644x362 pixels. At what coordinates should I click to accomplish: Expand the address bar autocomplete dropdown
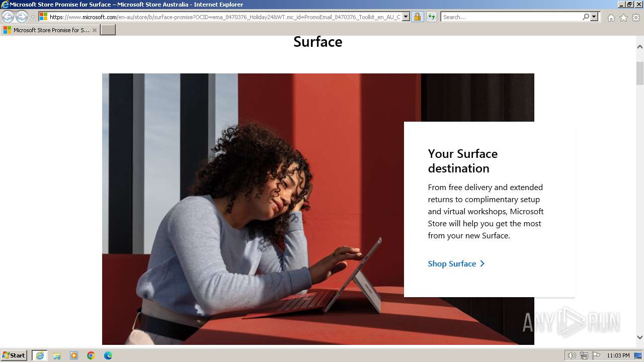tap(406, 17)
